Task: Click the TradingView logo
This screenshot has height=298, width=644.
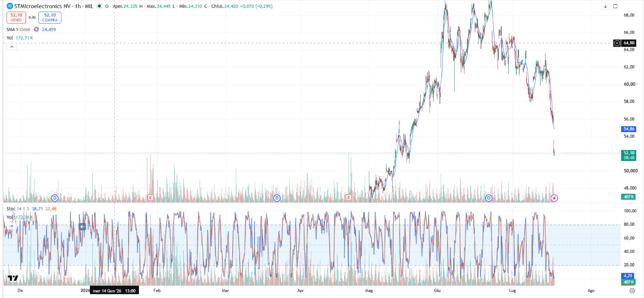Action: click(x=13, y=278)
